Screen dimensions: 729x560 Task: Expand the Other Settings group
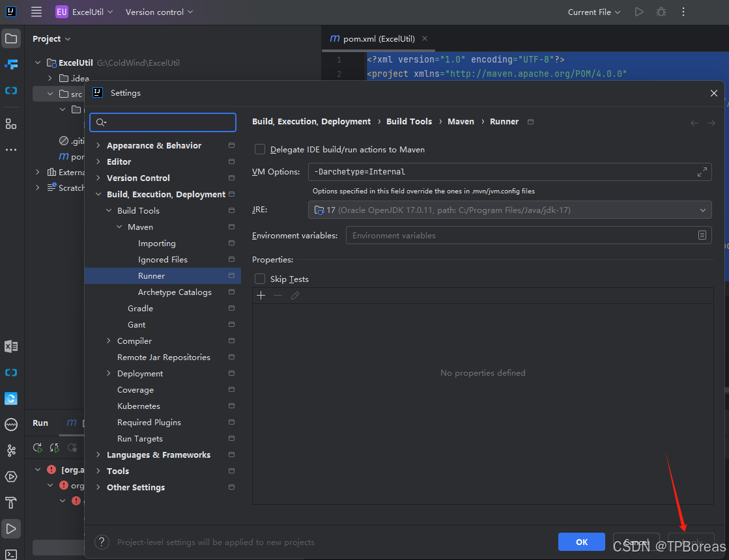pos(98,487)
